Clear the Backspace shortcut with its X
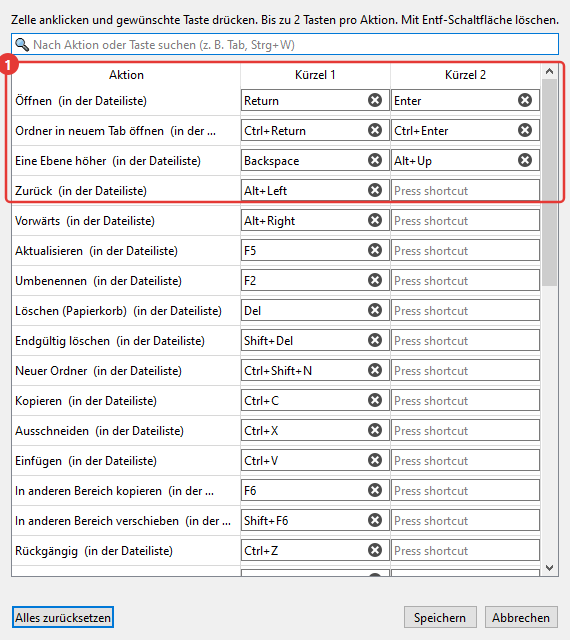The height and width of the screenshot is (640, 570). tap(374, 160)
